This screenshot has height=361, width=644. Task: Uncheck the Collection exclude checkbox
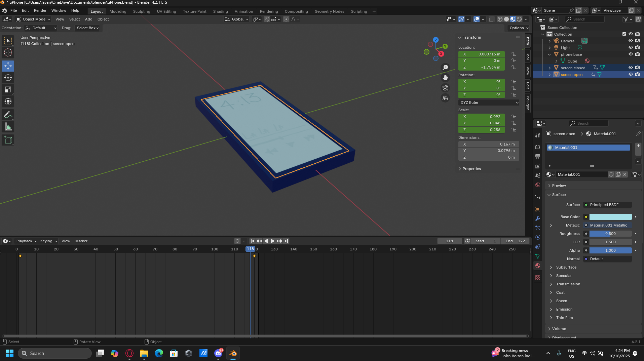click(x=624, y=34)
